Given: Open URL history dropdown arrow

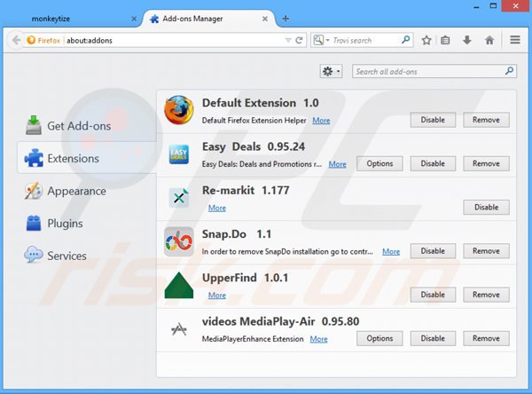Looking at the screenshot, I should 288,41.
